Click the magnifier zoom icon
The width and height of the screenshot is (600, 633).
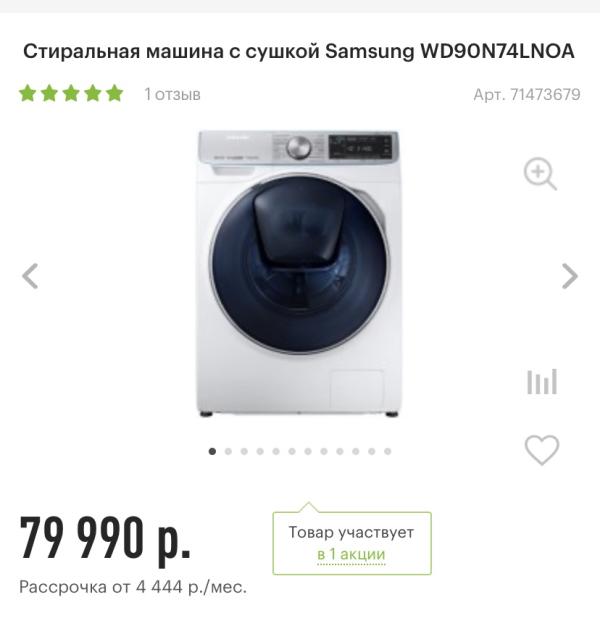click(540, 174)
